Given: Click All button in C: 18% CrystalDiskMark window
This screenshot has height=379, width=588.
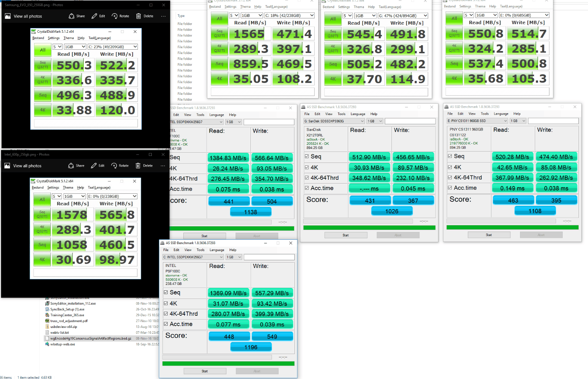Looking at the screenshot, I should [x=219, y=19].
